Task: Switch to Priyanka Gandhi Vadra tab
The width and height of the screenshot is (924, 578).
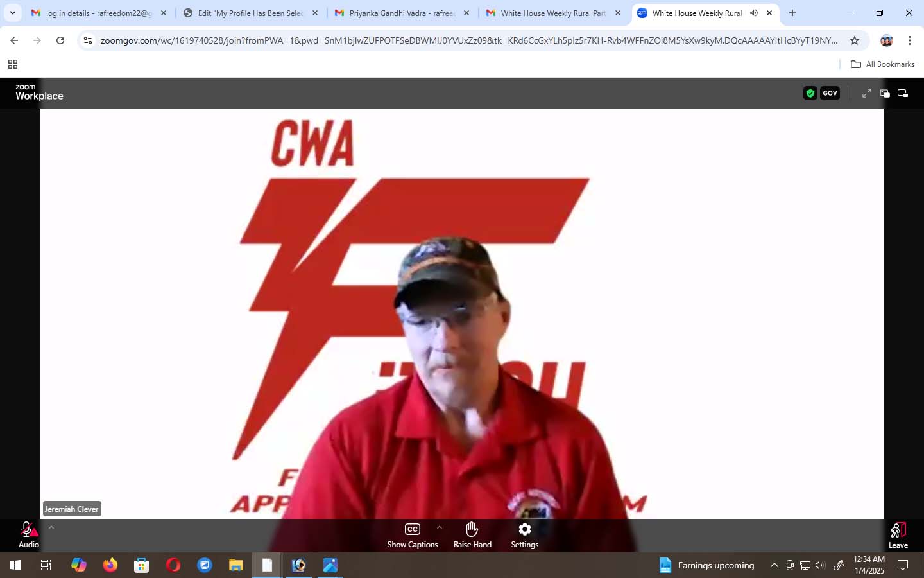Action: tap(402, 13)
